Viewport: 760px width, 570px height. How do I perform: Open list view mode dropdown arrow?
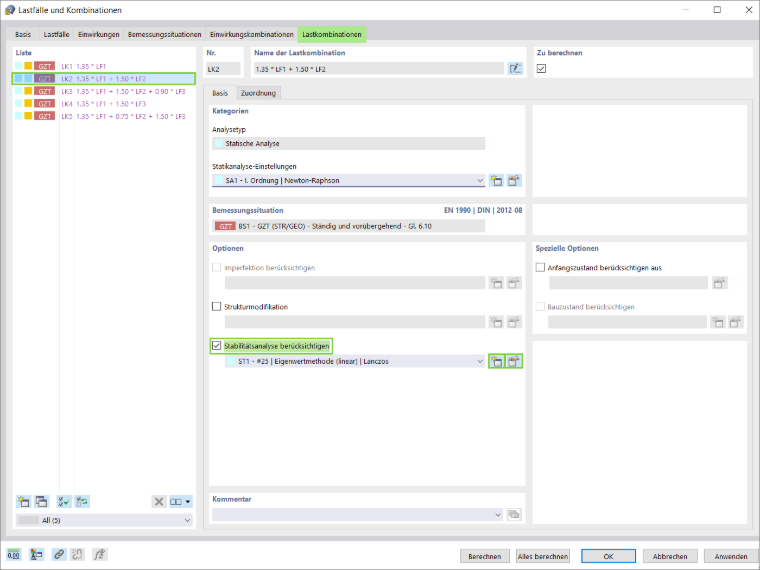click(188, 502)
